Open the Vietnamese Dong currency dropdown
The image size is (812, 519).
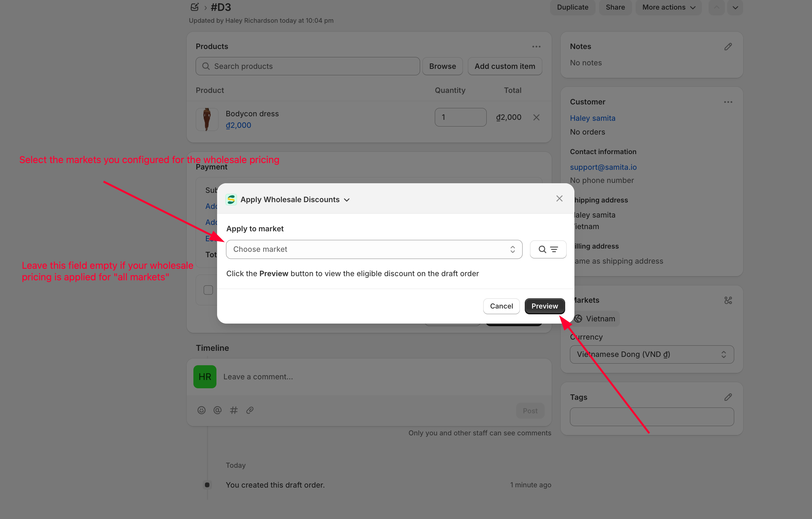click(x=651, y=354)
